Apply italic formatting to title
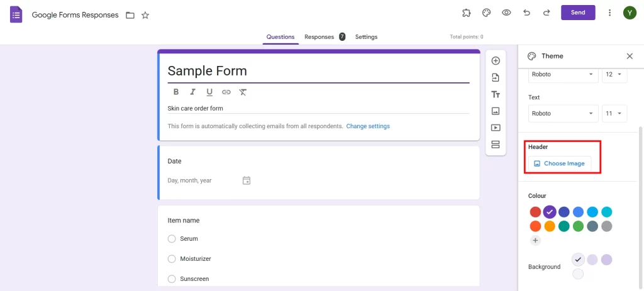 [192, 92]
